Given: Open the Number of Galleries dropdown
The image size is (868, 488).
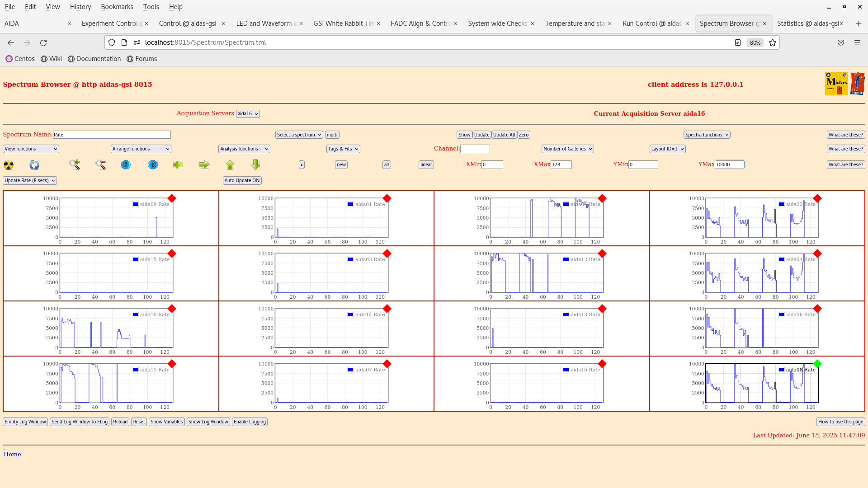Looking at the screenshot, I should (x=567, y=149).
